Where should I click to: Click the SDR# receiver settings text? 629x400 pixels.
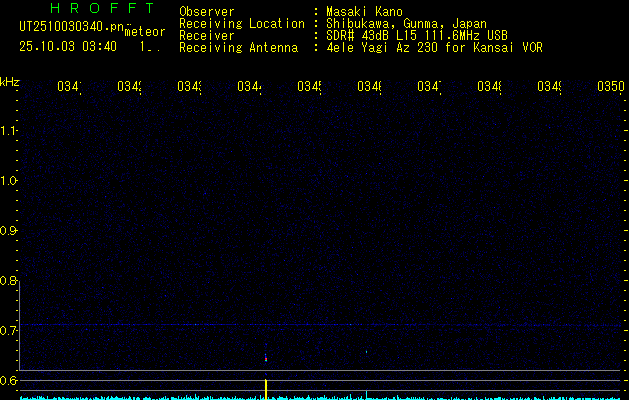point(413,36)
